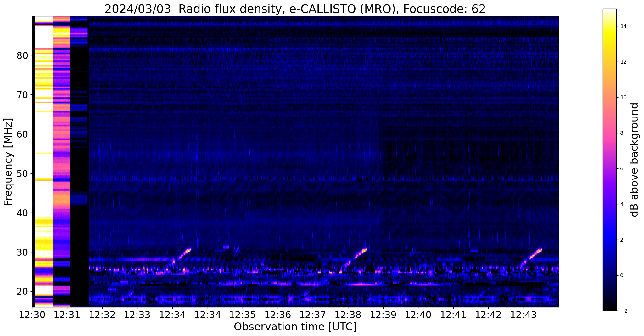The height and width of the screenshot is (336, 644).
Task: Click the black bottom of the colorbar
Action: click(609, 308)
